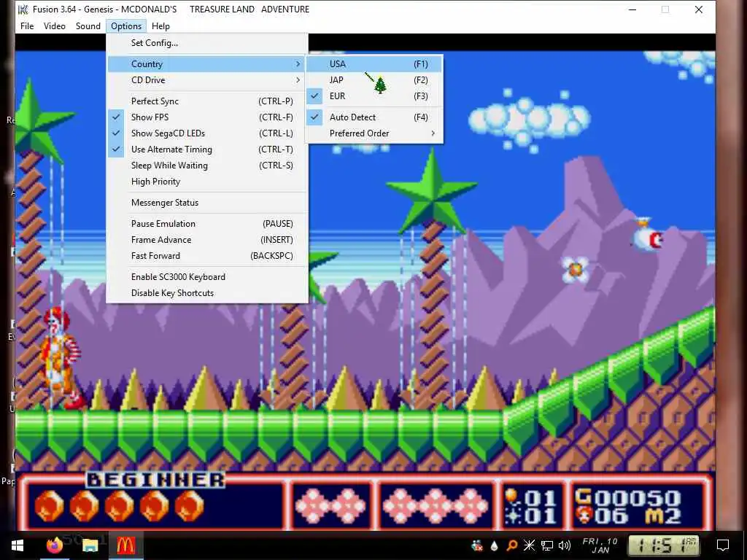Viewport: 747px width, 560px height.
Task: Open the volume control tray icon
Action: pyautogui.click(x=565, y=545)
